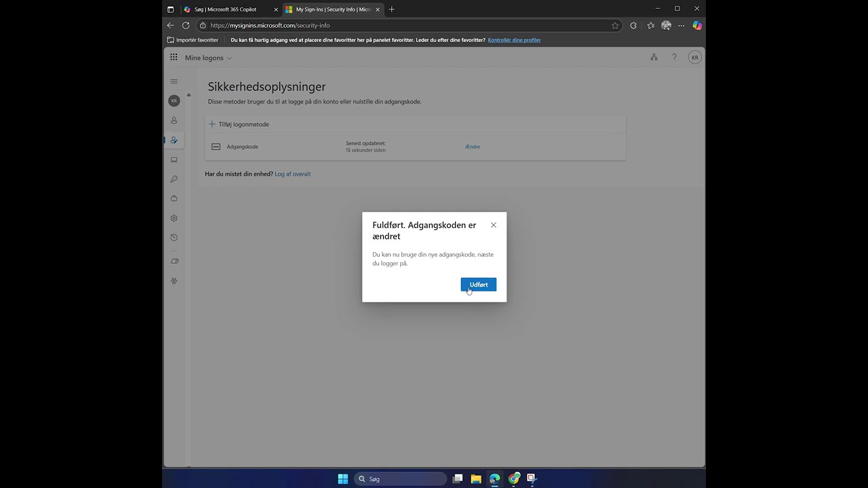Click the KR account avatar top right
This screenshot has width=868, height=488.
694,57
